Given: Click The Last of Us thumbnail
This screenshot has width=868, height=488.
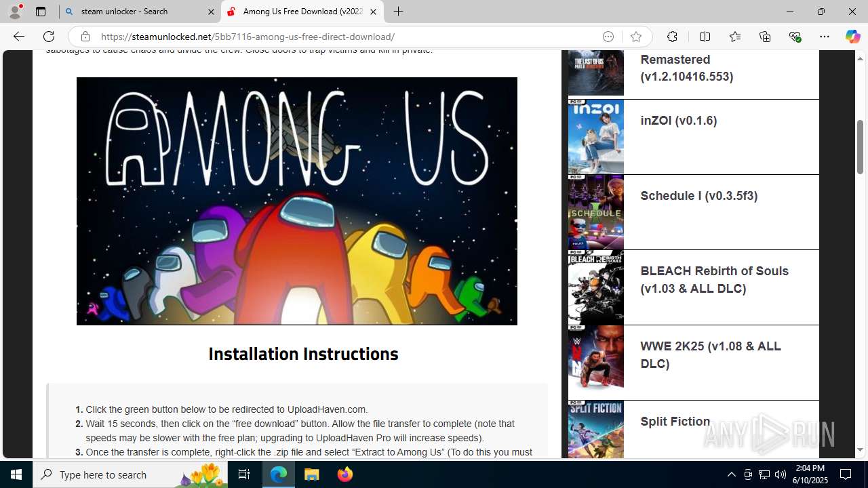Looking at the screenshot, I should 596,73.
